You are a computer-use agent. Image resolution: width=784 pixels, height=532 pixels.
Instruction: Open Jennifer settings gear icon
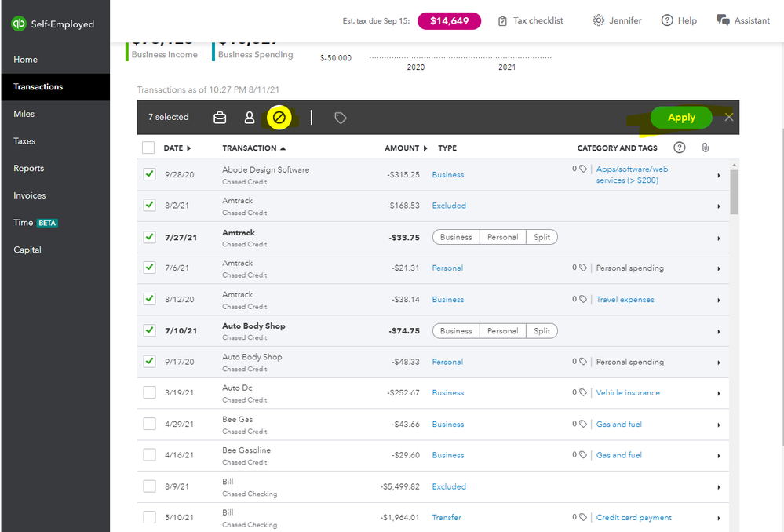(598, 20)
